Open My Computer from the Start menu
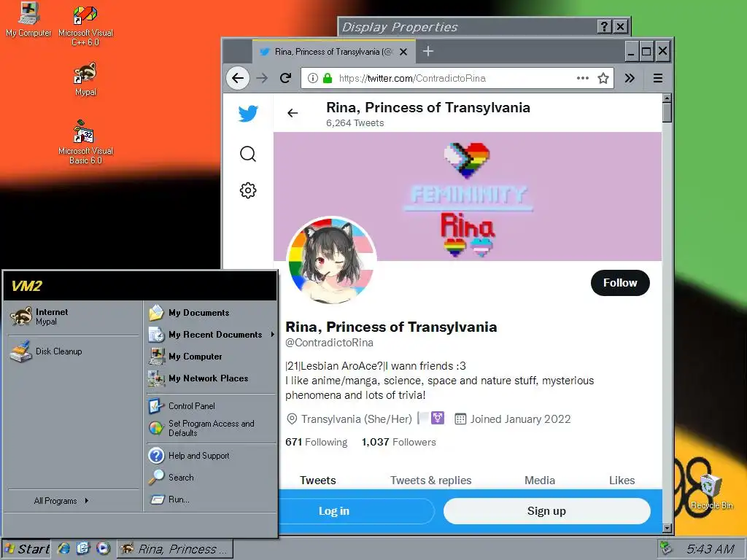 tap(212, 356)
